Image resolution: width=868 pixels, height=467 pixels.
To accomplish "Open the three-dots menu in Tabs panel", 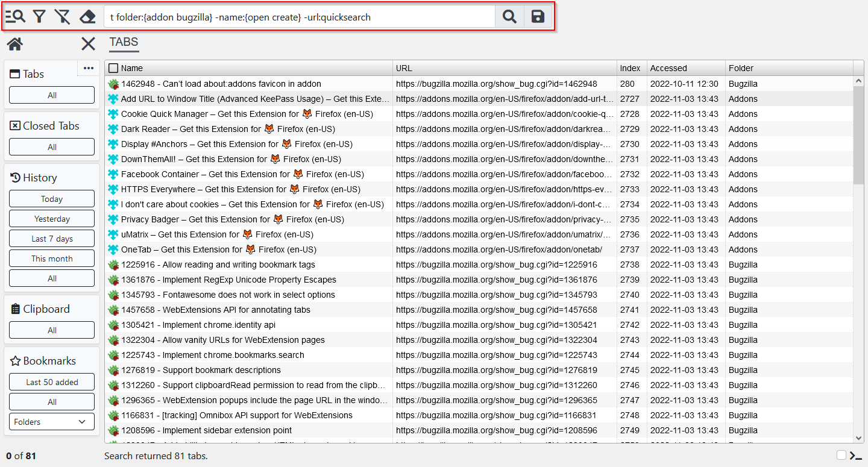I will (89, 68).
